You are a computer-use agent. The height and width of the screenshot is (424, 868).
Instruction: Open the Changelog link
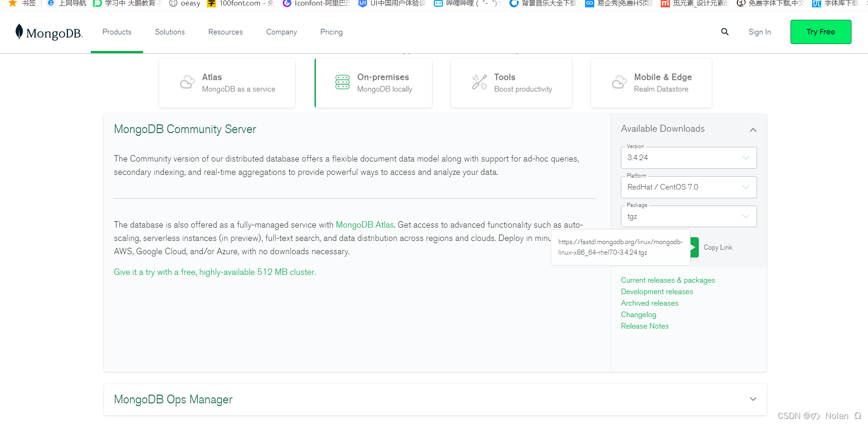point(639,314)
